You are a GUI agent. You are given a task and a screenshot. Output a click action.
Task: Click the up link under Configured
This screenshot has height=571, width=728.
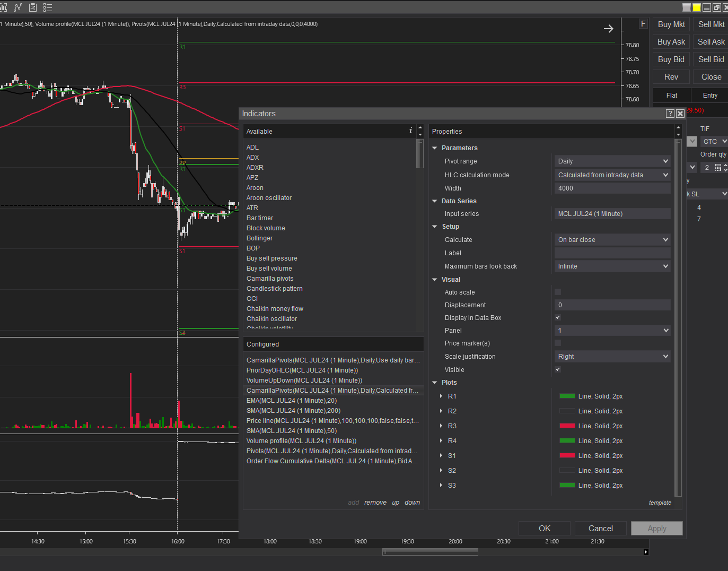click(x=396, y=503)
